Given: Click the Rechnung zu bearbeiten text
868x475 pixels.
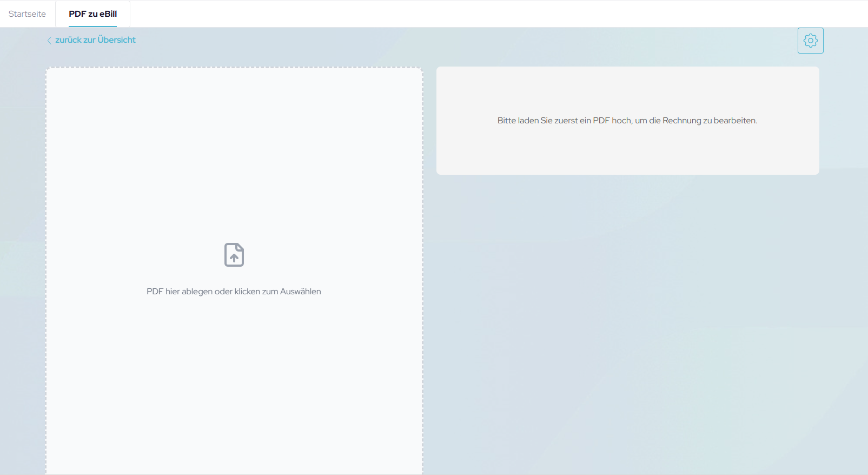Looking at the screenshot, I should [710, 121].
